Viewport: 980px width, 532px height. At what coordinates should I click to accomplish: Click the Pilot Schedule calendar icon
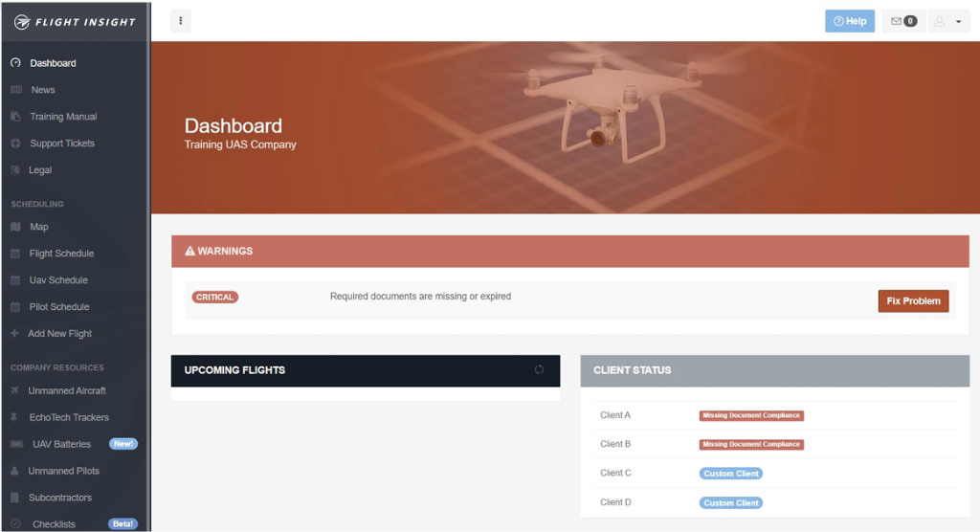click(15, 307)
